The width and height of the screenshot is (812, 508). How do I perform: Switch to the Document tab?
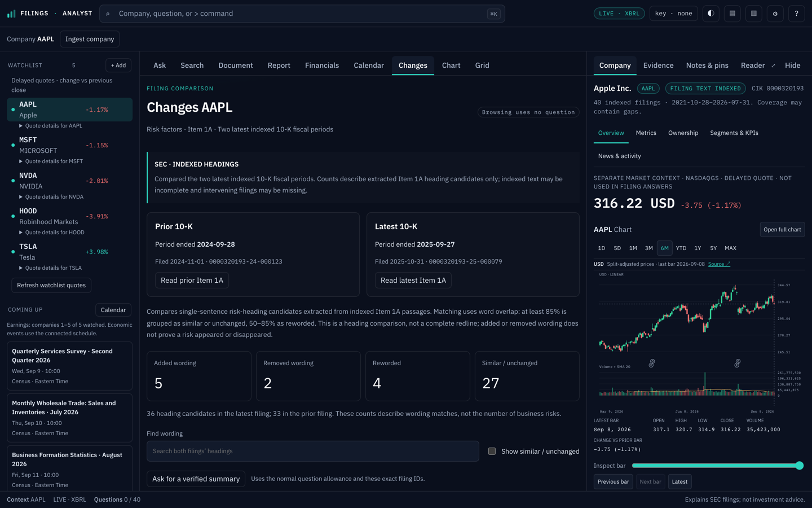(x=236, y=65)
